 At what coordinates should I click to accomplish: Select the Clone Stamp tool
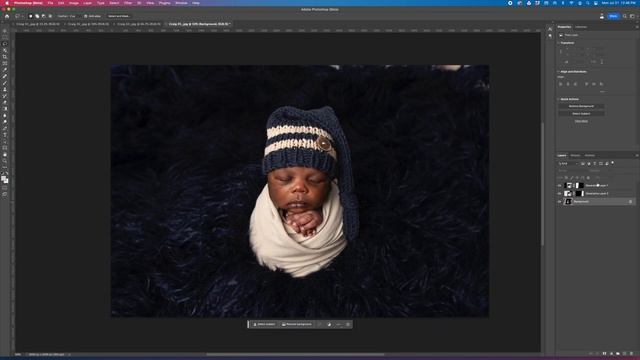click(5, 89)
